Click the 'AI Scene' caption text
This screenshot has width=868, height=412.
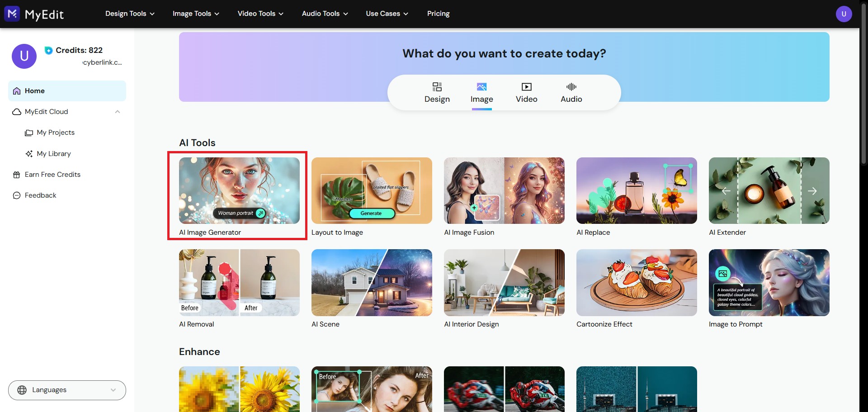325,324
